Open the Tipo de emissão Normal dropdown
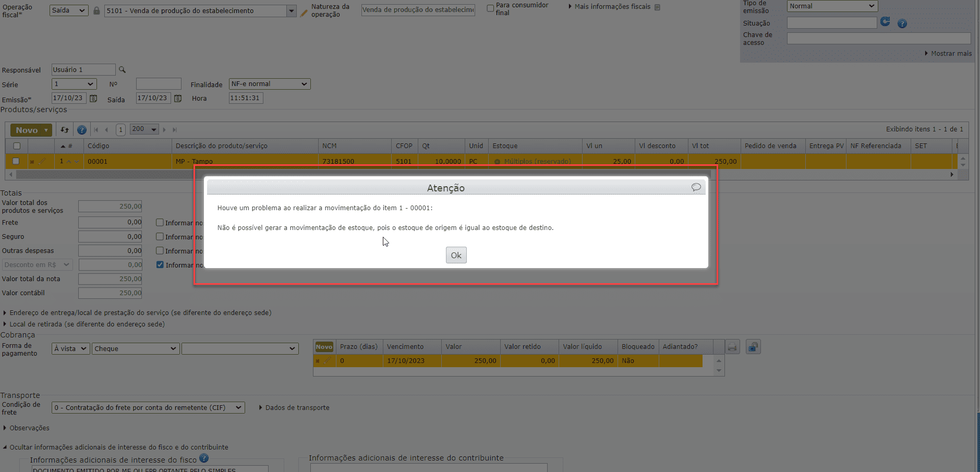 832,6
